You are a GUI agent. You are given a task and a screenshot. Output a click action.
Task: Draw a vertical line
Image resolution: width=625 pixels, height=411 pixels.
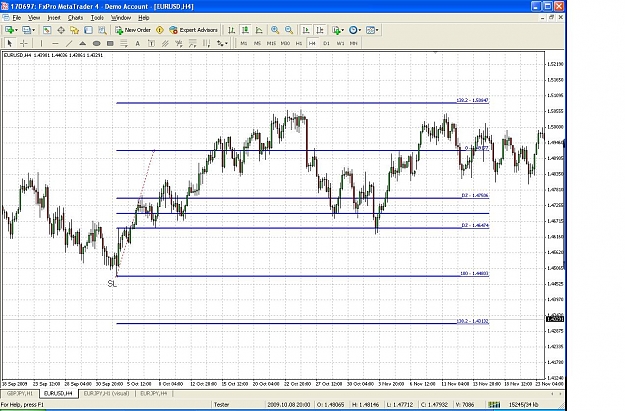[41, 43]
